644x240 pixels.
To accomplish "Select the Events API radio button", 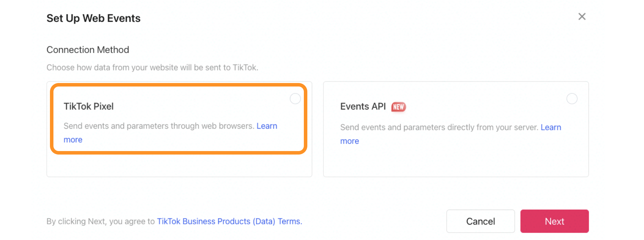I will tap(571, 99).
